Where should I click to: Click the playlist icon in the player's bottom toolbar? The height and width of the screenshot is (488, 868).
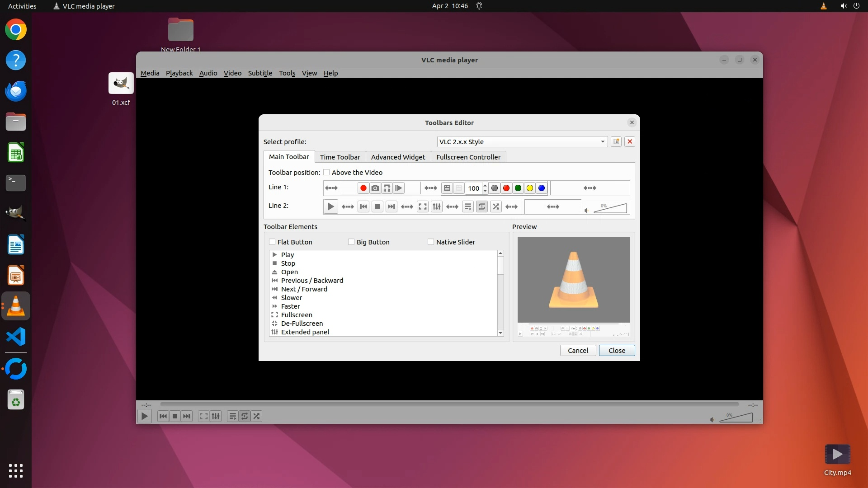click(232, 416)
